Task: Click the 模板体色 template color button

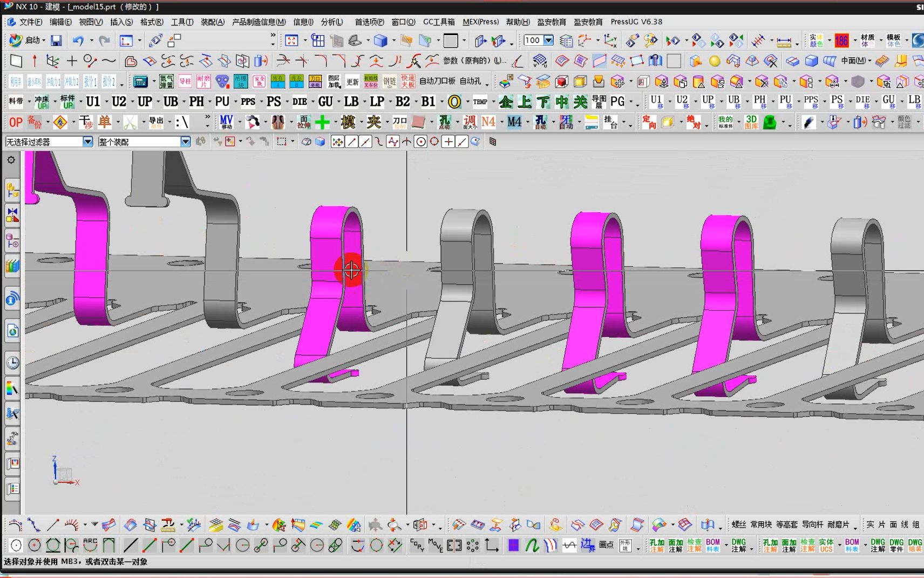Action: pos(893,41)
